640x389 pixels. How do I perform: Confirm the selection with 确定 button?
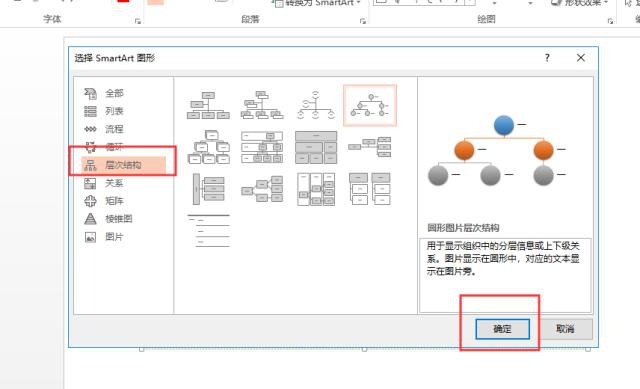502,329
